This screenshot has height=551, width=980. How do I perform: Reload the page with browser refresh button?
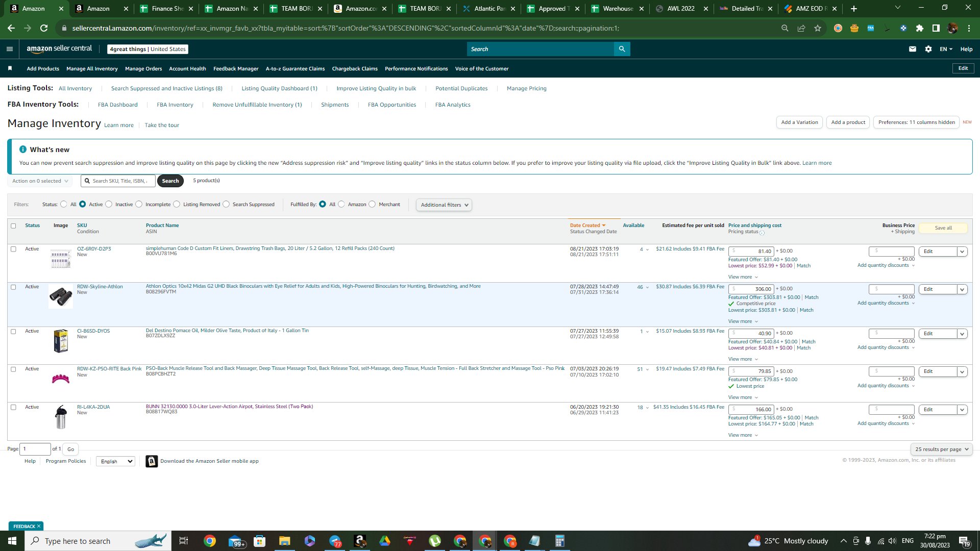[x=44, y=28]
